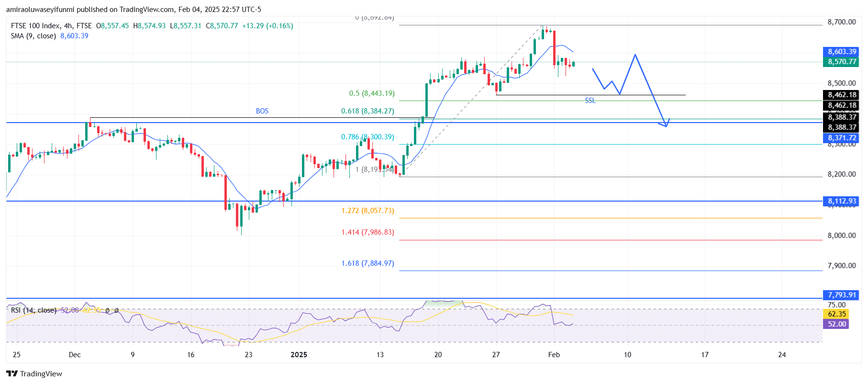Click the 8,500.00 price axis label
868x384 pixels.
point(842,83)
